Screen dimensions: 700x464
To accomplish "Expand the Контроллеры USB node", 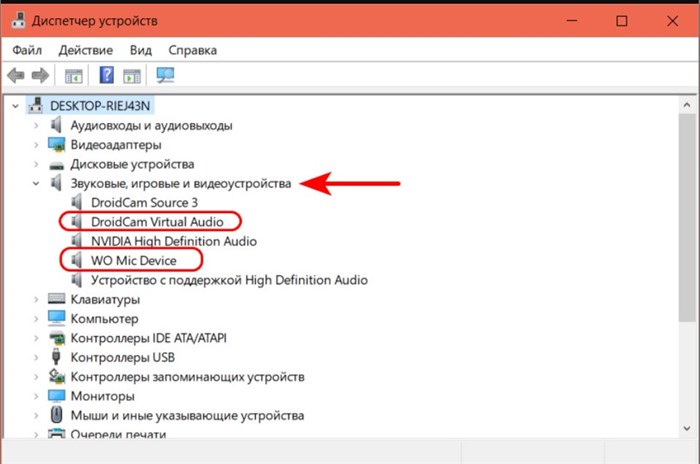I will [x=36, y=357].
